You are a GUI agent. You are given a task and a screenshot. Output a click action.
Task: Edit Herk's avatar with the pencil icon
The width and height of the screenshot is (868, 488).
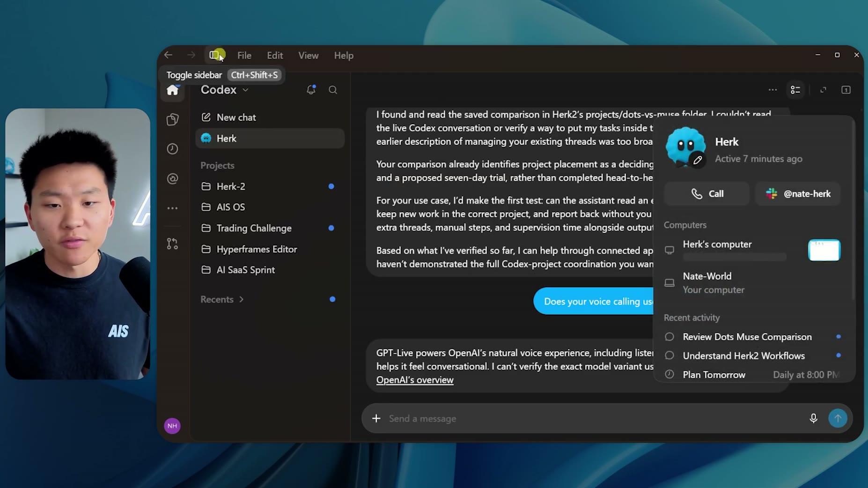[x=698, y=160]
